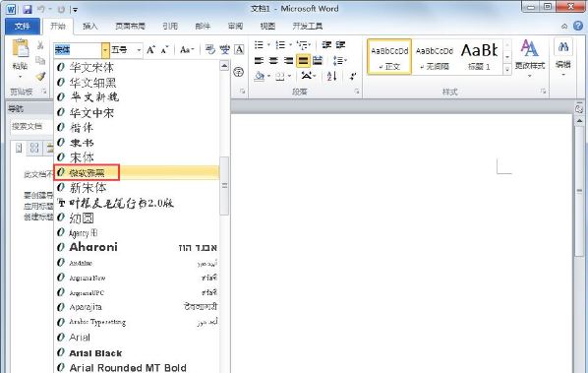588x373 pixels.
Task: Click the Decrease Indent icon
Action: coord(326,45)
